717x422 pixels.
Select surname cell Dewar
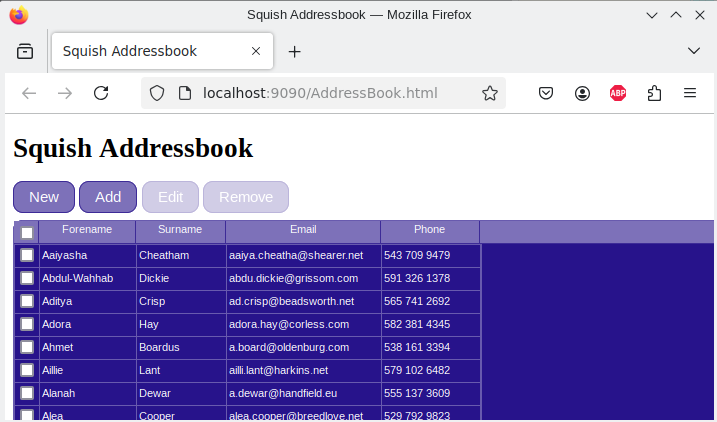coord(181,393)
